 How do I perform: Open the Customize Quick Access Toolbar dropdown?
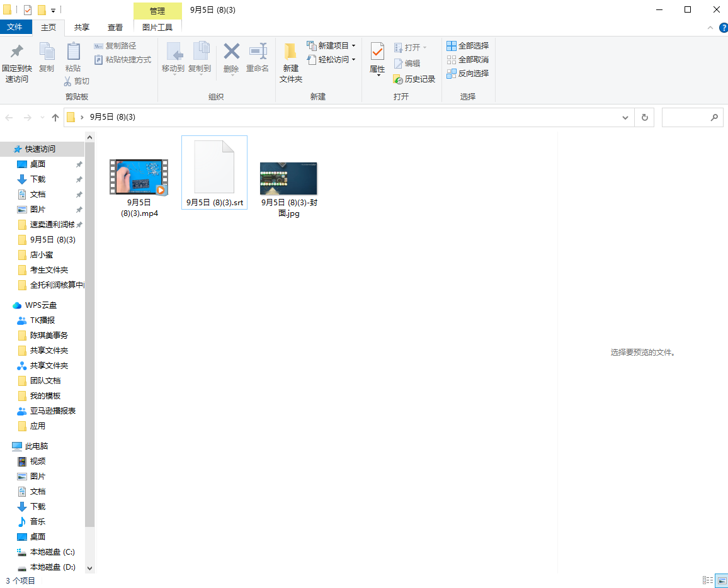click(x=53, y=10)
